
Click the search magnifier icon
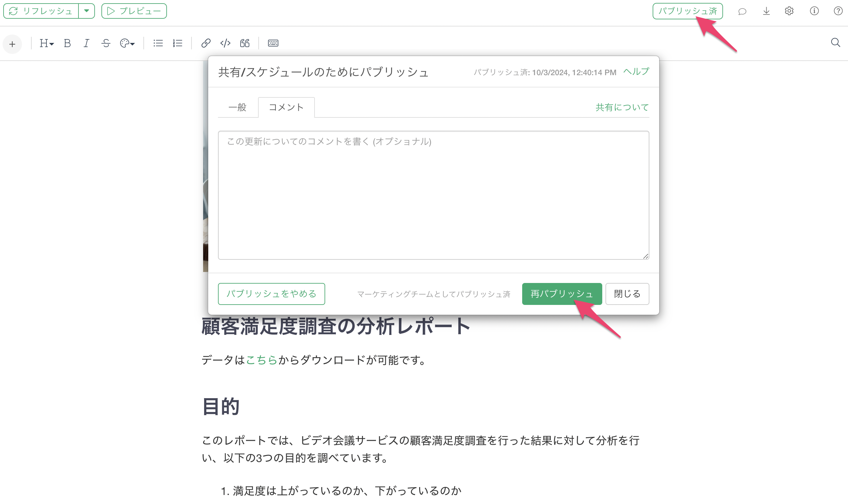coord(835,43)
